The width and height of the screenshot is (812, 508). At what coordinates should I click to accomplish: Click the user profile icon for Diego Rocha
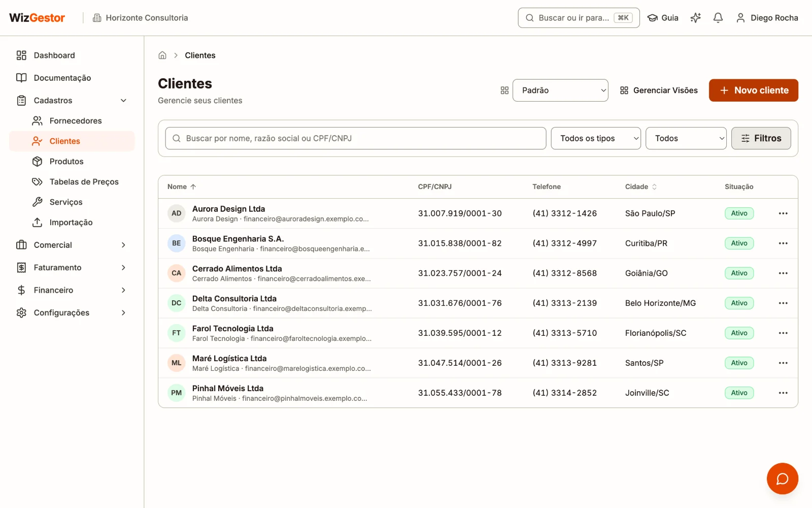[x=740, y=18]
